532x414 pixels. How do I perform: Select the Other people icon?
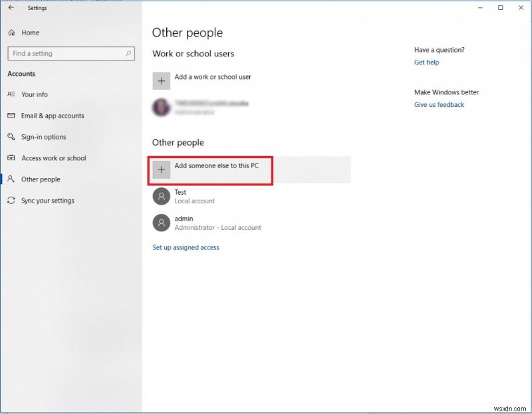[11, 179]
